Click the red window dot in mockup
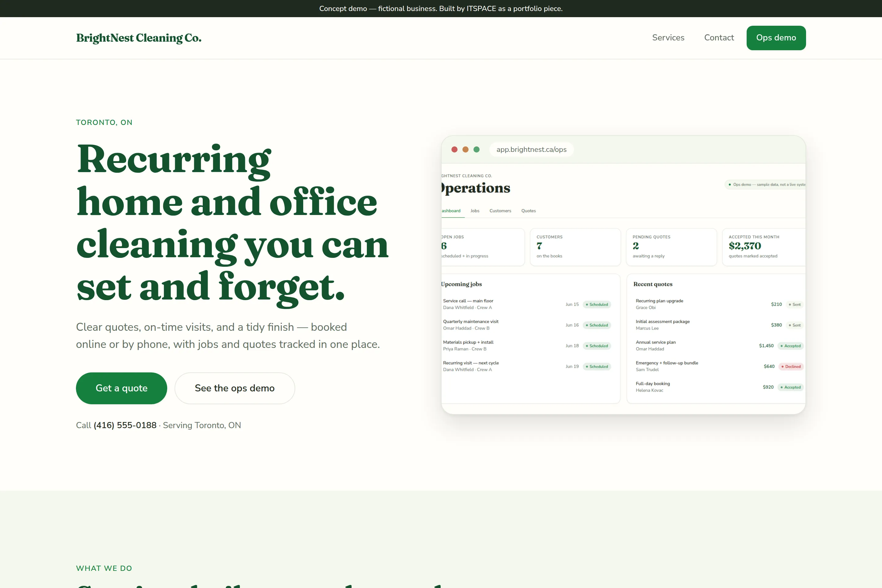Viewport: 882px width, 588px height. point(454,149)
